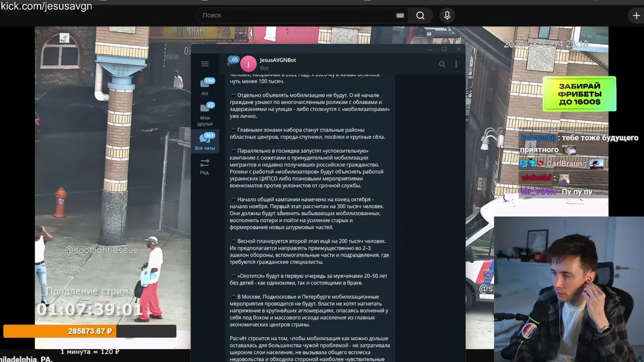This screenshot has width=644, height=362.
Task: Open the Ред. edit folders option
Action: coord(205,167)
